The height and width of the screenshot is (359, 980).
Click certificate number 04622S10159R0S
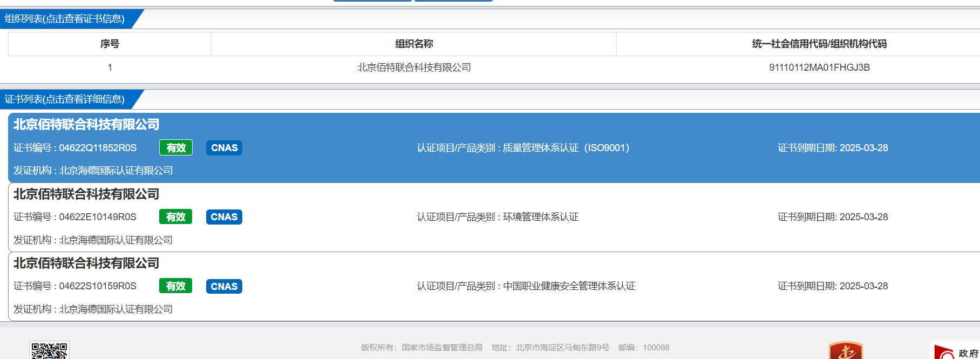coord(98,286)
